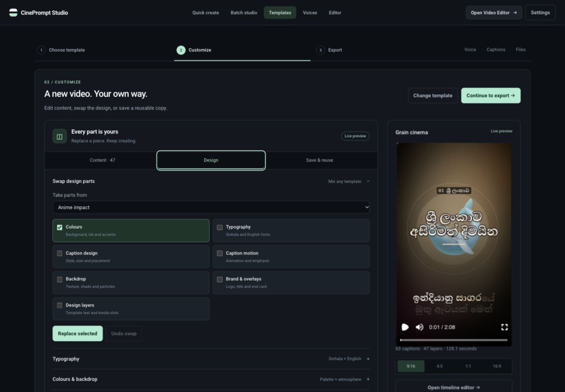This screenshot has width=565, height=392.
Task: Jump to the Files section link
Action: pos(521,49)
